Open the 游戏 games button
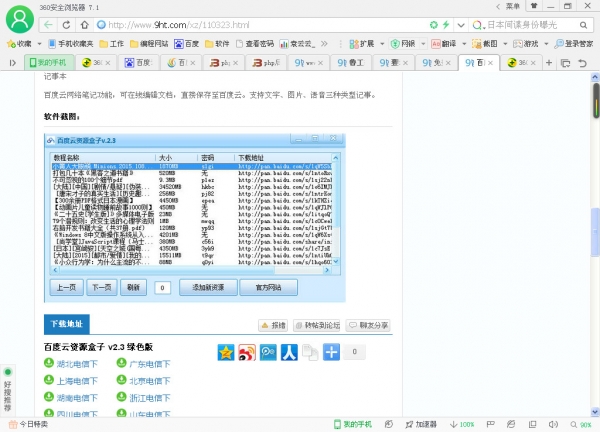600x432 pixels. click(525, 44)
